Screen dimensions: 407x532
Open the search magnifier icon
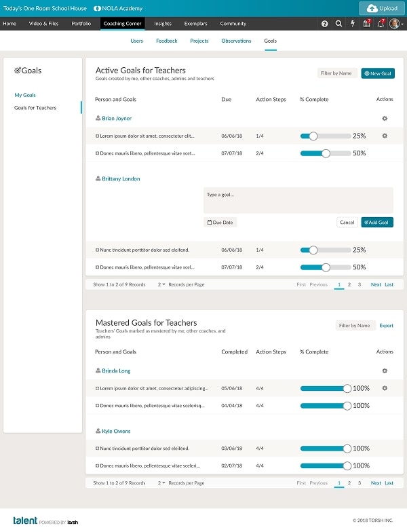(338, 24)
